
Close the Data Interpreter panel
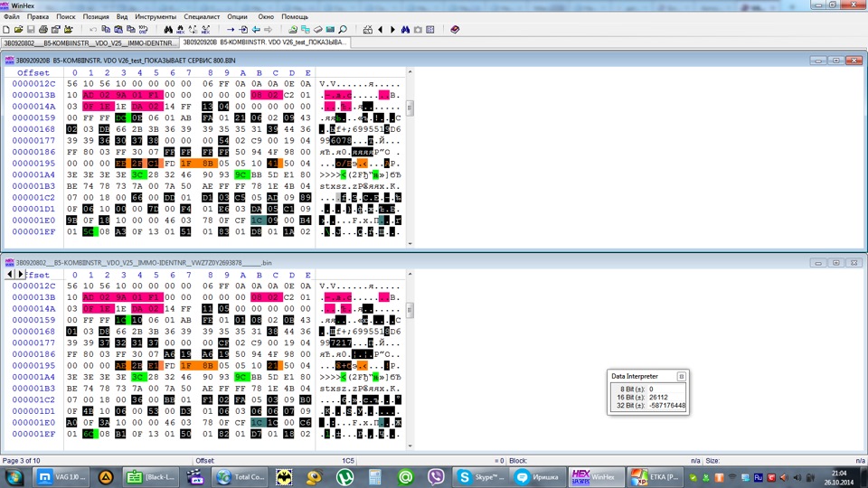click(x=682, y=376)
